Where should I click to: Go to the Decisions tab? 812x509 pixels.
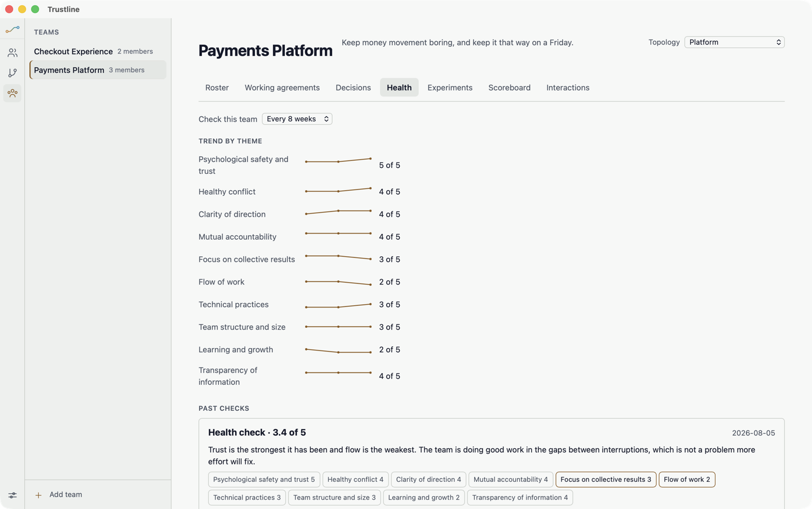[353, 87]
